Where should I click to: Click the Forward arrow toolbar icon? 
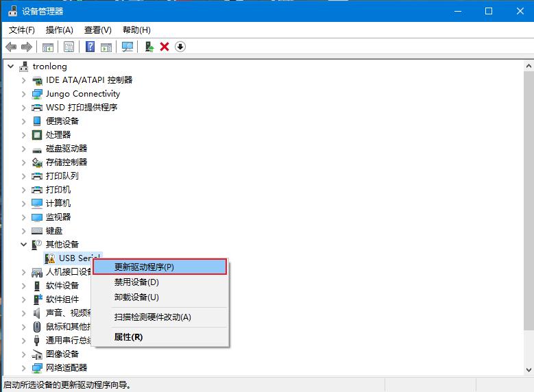(27, 47)
